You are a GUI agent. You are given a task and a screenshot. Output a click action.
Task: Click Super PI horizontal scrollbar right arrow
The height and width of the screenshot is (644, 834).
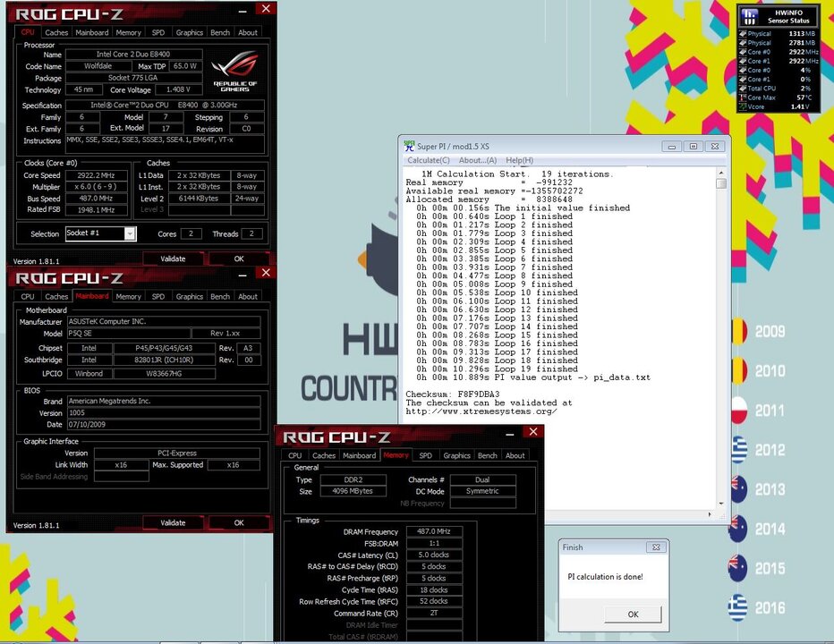point(710,514)
